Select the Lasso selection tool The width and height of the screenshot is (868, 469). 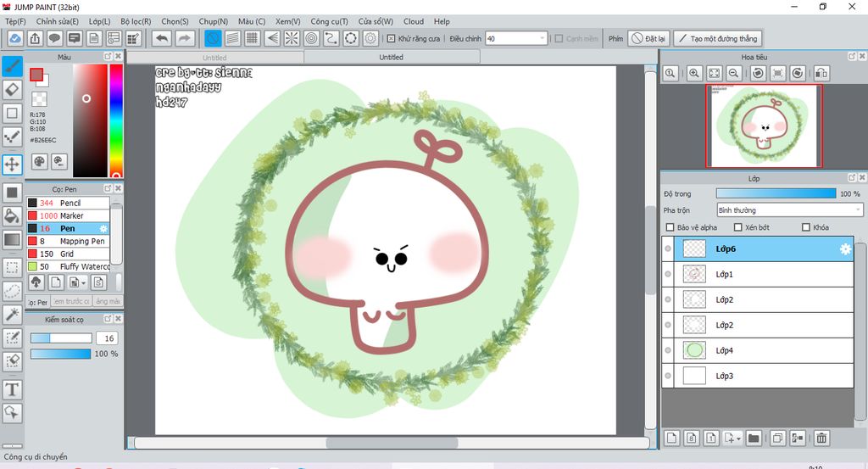coord(12,291)
